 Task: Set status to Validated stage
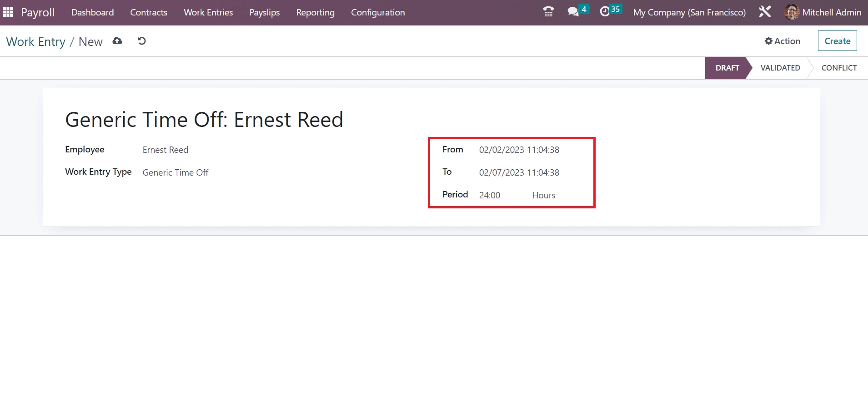point(780,68)
